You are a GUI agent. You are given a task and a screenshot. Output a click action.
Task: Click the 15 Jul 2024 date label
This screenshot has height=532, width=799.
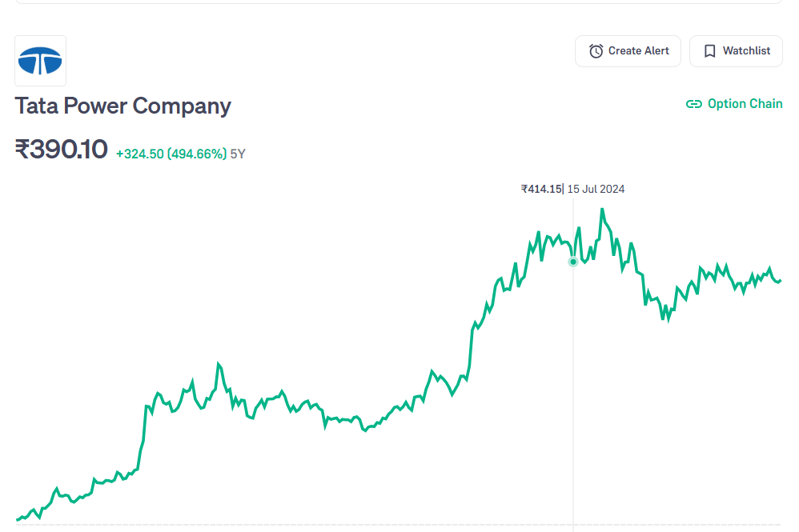pos(596,190)
